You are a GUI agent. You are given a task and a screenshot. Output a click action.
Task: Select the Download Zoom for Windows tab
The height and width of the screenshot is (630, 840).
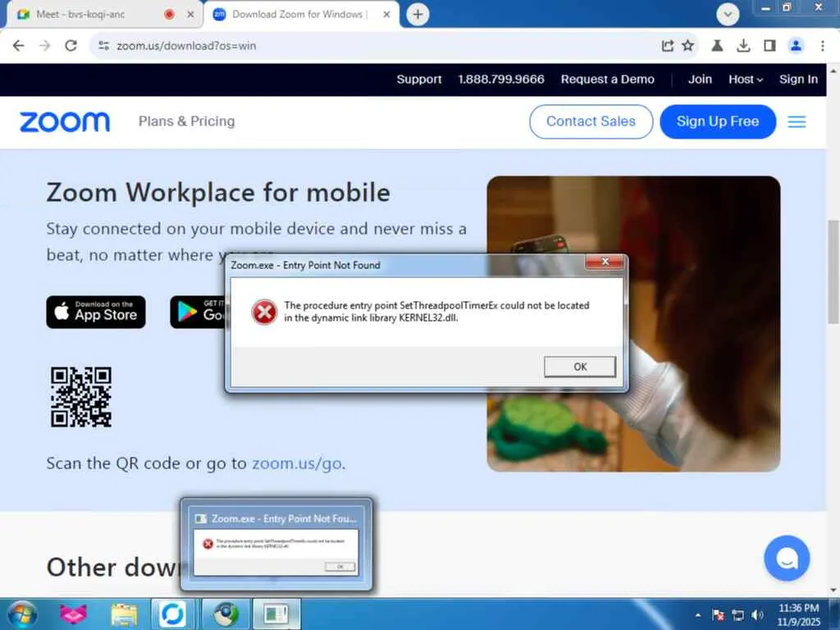tap(300, 15)
